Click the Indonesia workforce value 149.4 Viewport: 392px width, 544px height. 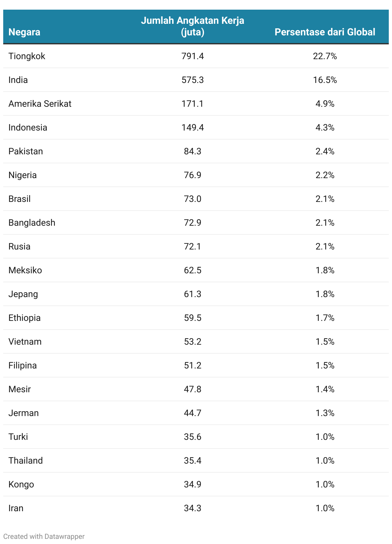[x=192, y=128]
